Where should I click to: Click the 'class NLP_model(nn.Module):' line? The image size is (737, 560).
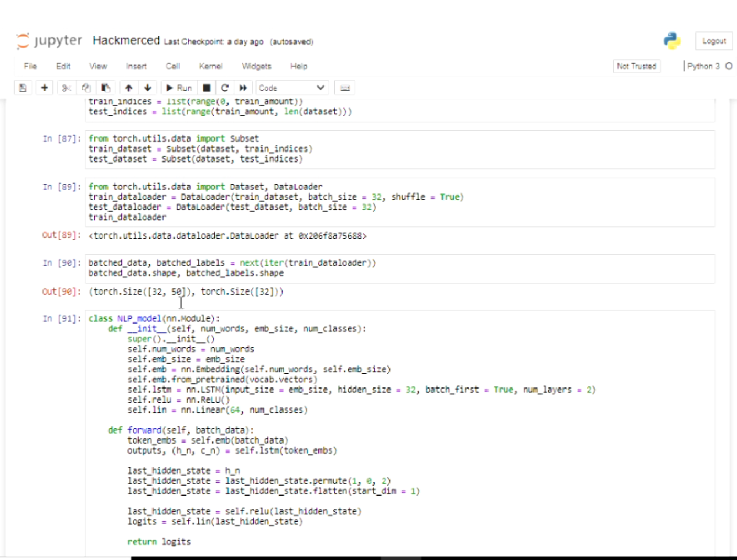coord(154,319)
